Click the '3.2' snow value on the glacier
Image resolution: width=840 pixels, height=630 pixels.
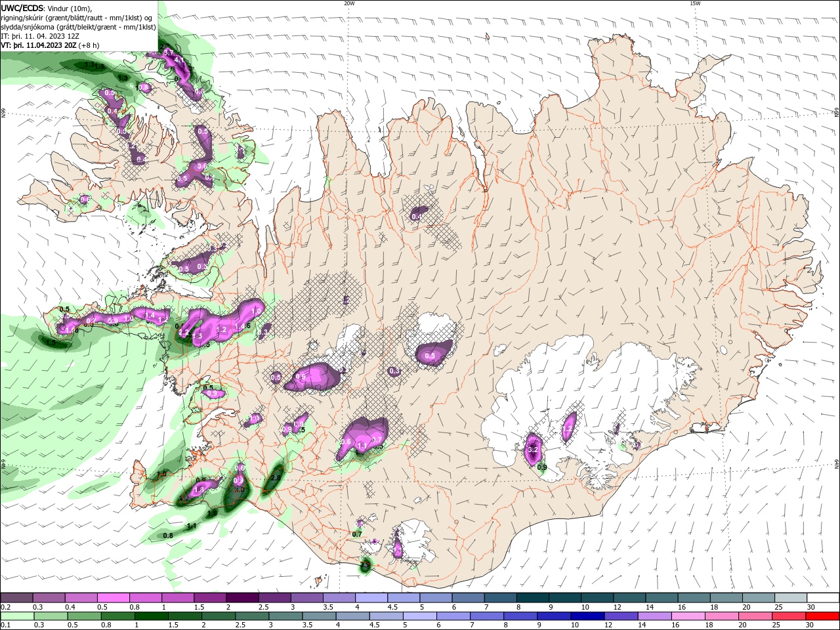tap(533, 450)
